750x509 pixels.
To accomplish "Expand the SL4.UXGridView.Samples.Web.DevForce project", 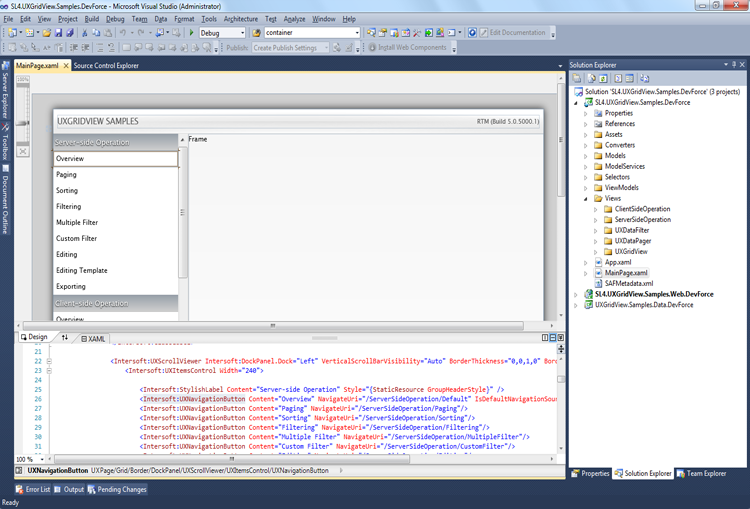I will click(576, 295).
